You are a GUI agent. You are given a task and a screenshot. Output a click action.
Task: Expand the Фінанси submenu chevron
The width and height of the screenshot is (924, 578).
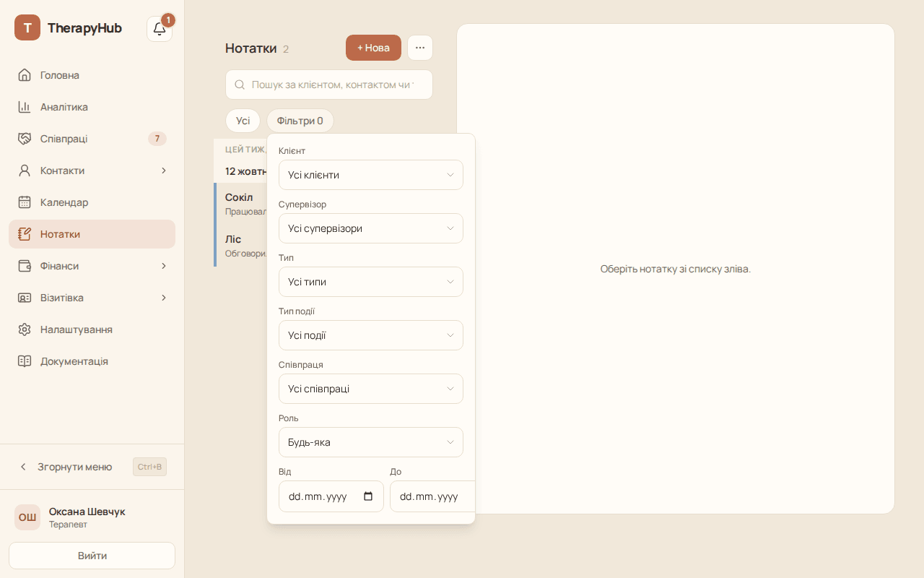click(164, 266)
